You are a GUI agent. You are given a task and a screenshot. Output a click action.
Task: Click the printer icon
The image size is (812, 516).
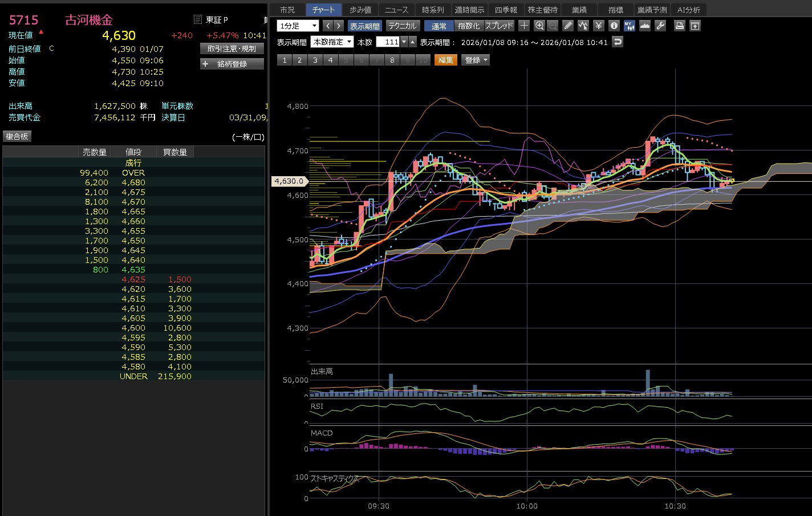pyautogui.click(x=679, y=26)
